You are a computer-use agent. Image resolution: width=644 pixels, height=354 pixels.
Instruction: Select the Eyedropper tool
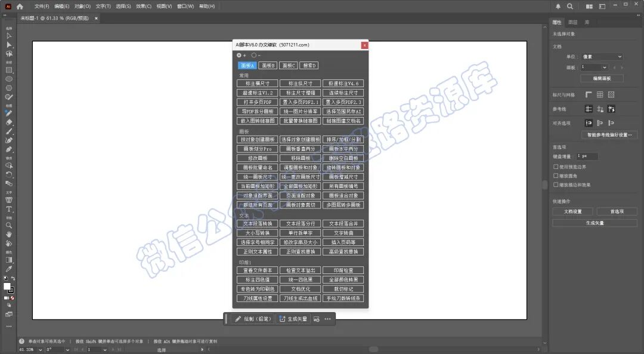click(8, 269)
